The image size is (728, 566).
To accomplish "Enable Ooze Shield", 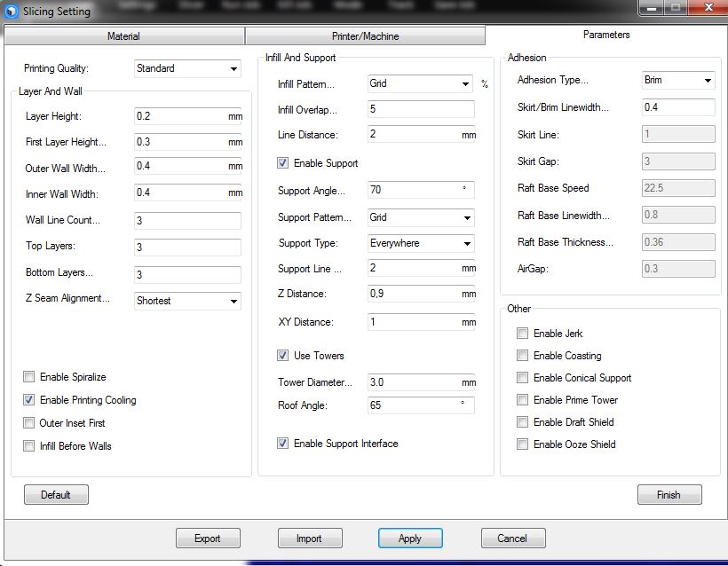I will (522, 444).
